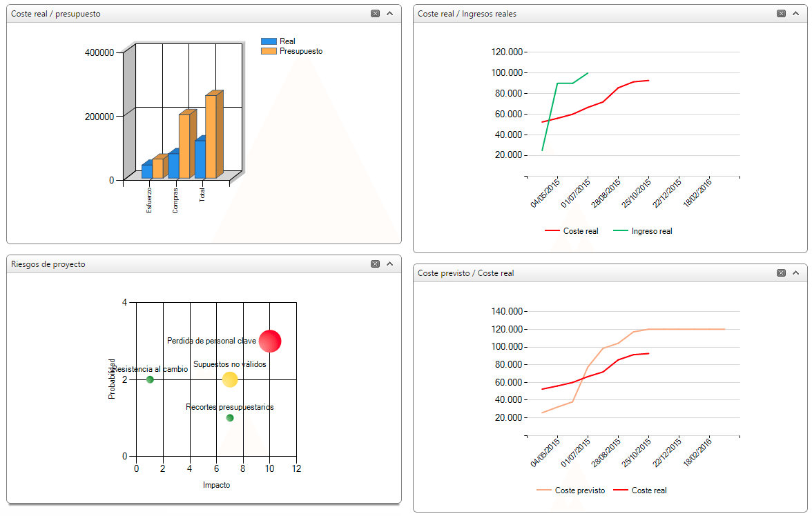Viewport: 812px width, 516px height.
Task: Select the green 'Recortes presupuestarios' risk dot
Action: coord(230,417)
